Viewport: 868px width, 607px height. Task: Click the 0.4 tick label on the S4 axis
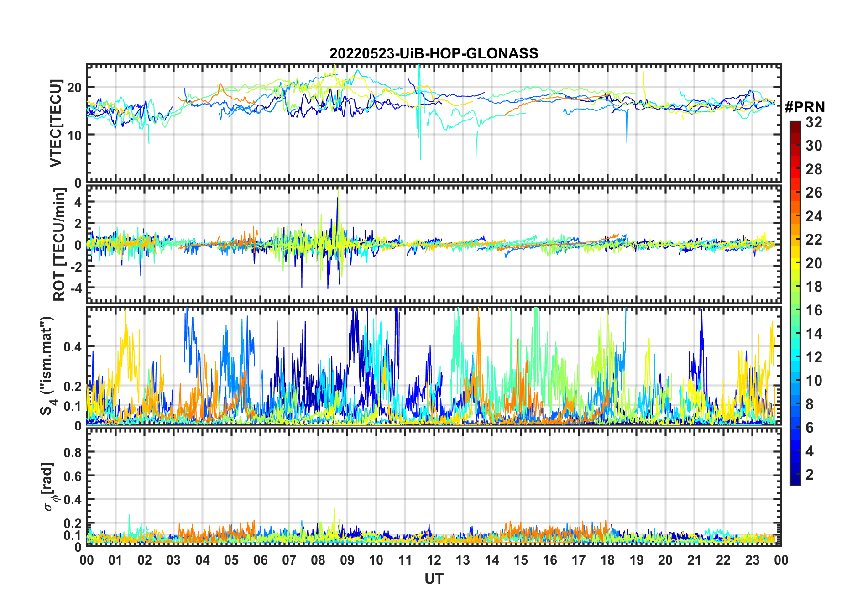coord(73,347)
